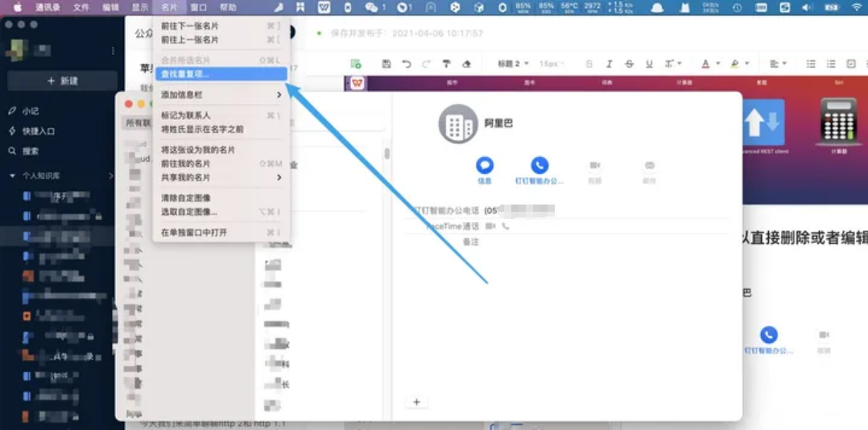Screen dimensions: 868x430
Task: Select 前往上一张名片 menu entry
Action: point(221,39)
